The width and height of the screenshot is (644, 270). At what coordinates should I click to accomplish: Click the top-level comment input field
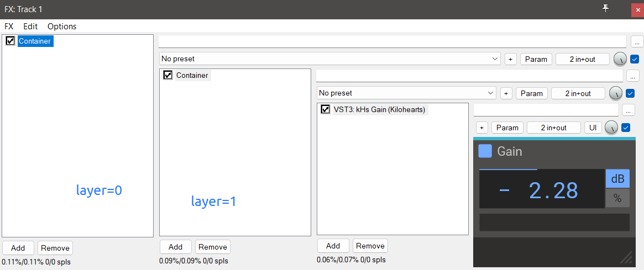392,41
